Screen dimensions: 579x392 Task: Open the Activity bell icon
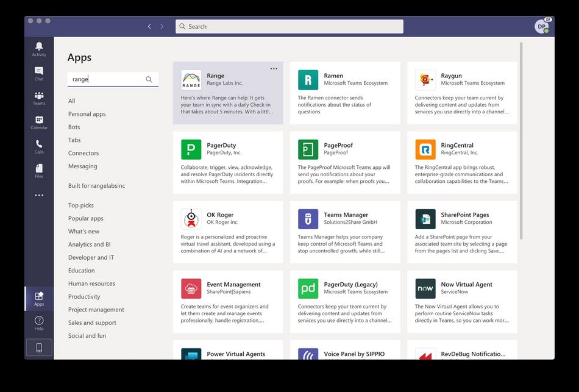(39, 46)
